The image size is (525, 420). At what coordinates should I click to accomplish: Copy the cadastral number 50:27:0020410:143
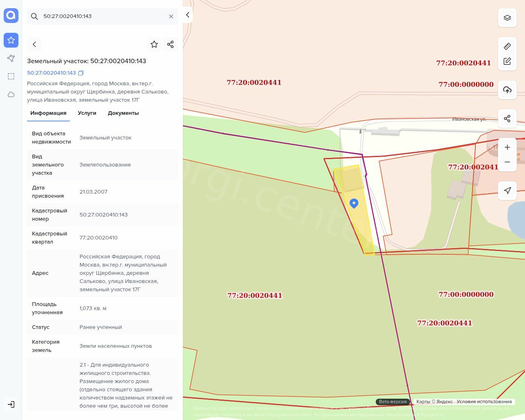(81, 73)
